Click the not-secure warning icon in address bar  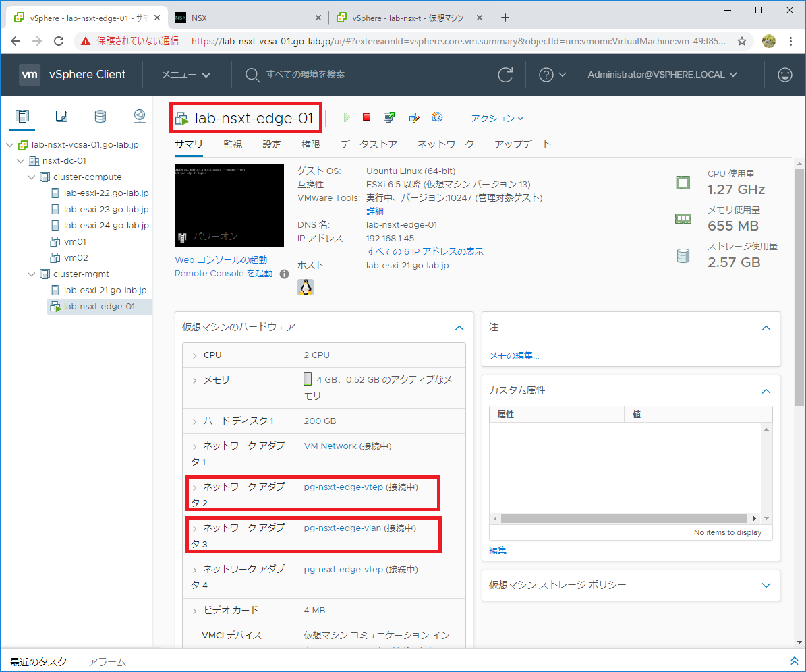[x=86, y=41]
